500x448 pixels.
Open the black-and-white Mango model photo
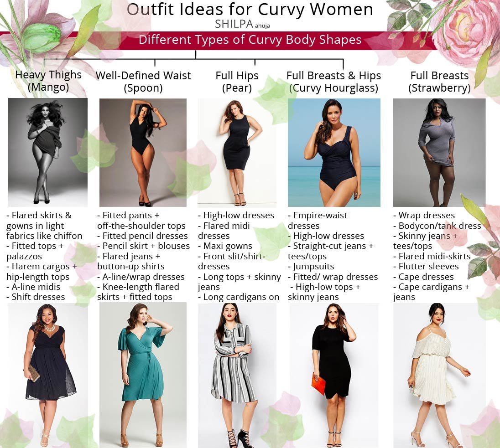coord(48,152)
